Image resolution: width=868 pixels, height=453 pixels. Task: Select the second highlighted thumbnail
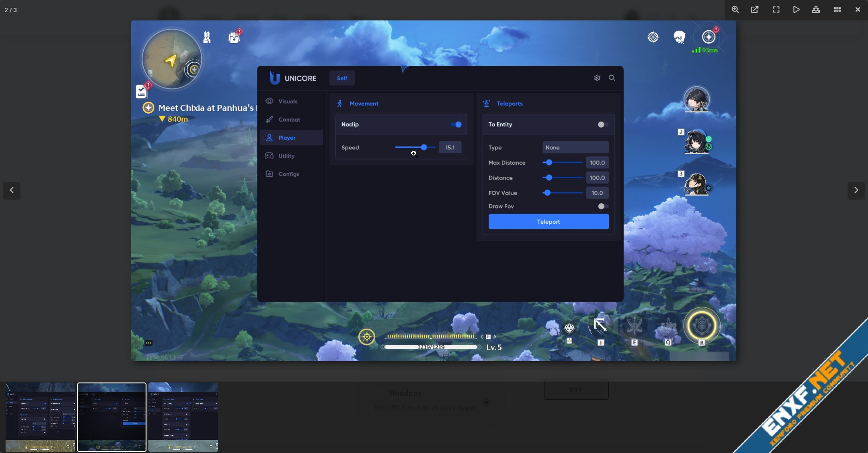[x=112, y=417]
